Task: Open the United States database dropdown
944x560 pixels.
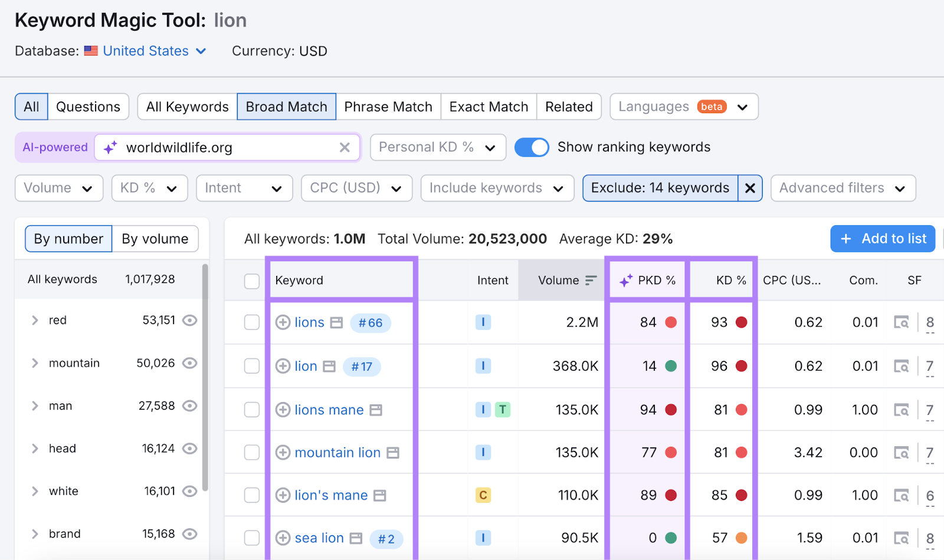Action: point(146,51)
